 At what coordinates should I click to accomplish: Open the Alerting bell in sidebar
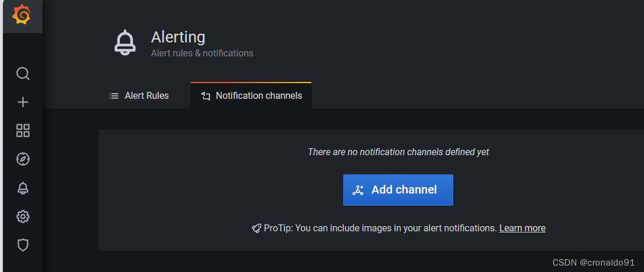click(23, 188)
